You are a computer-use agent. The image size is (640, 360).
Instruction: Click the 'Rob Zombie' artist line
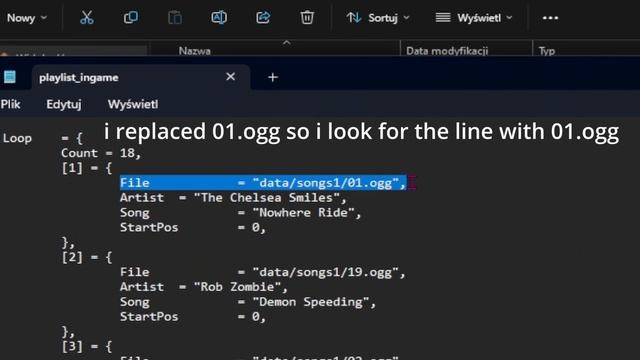[204, 287]
